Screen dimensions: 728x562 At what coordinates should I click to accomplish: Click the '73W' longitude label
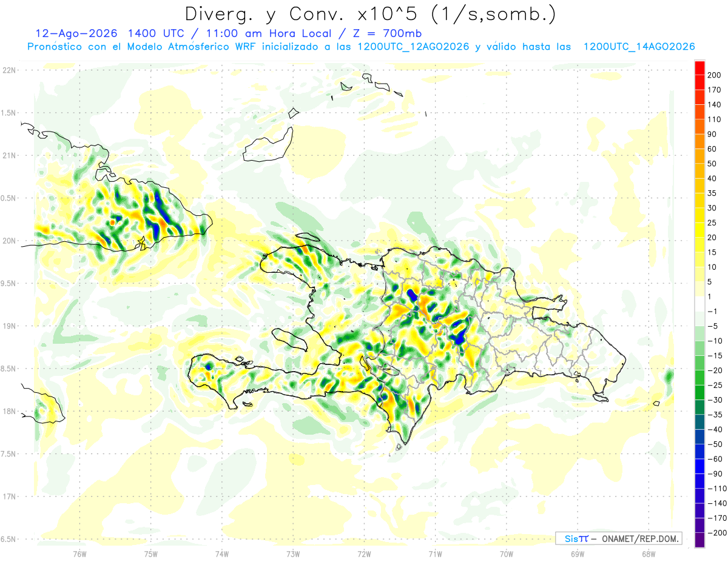(293, 554)
